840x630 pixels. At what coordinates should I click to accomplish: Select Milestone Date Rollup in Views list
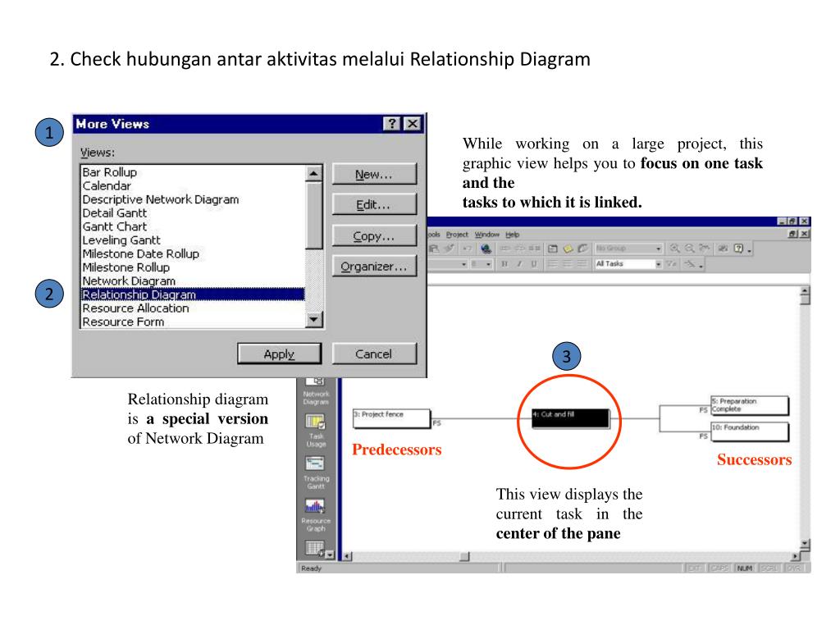[x=193, y=254]
